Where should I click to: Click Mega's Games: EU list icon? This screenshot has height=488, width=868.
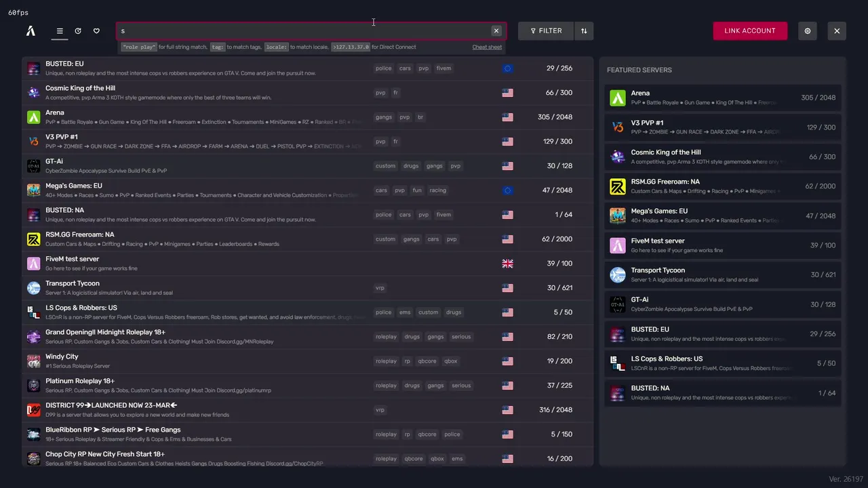point(33,190)
